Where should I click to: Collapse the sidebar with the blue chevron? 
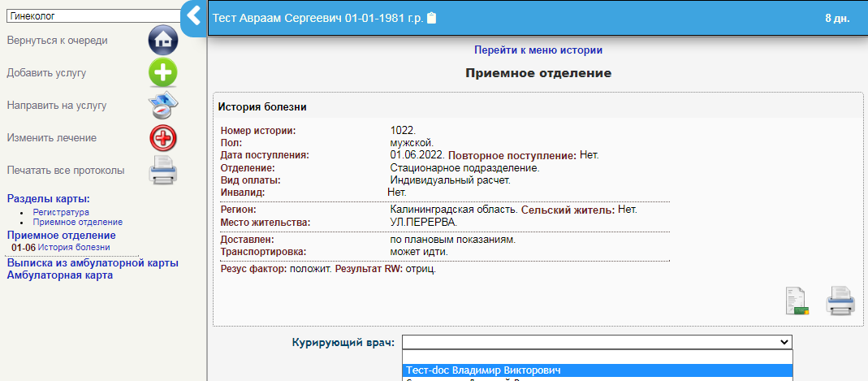(x=193, y=16)
